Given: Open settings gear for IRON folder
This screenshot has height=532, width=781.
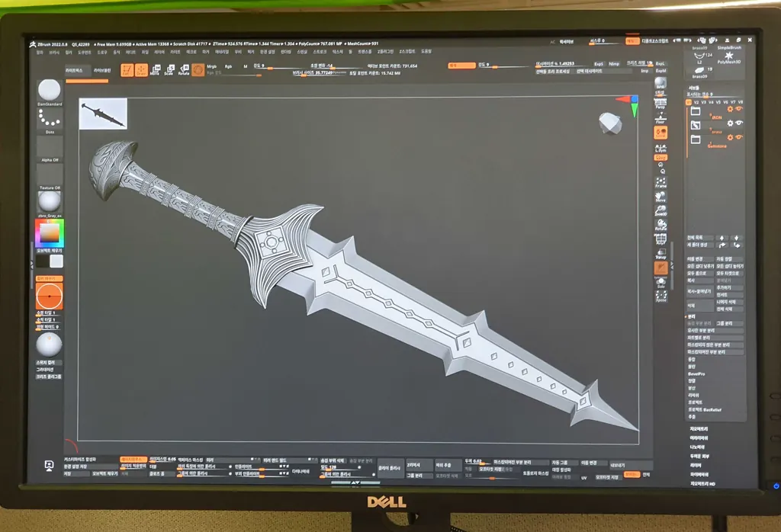Looking at the screenshot, I should tap(730, 109).
